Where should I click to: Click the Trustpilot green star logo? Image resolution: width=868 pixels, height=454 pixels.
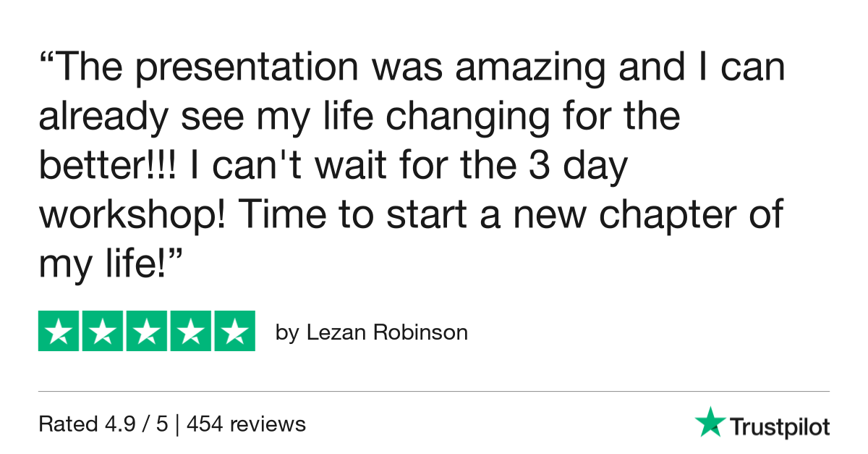tap(710, 421)
